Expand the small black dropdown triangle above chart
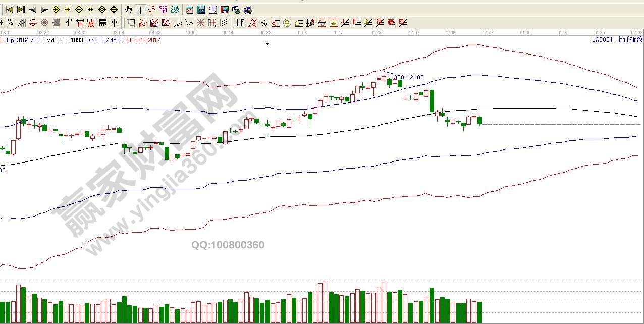Image resolution: width=644 pixels, height=324 pixels. pyautogui.click(x=267, y=44)
